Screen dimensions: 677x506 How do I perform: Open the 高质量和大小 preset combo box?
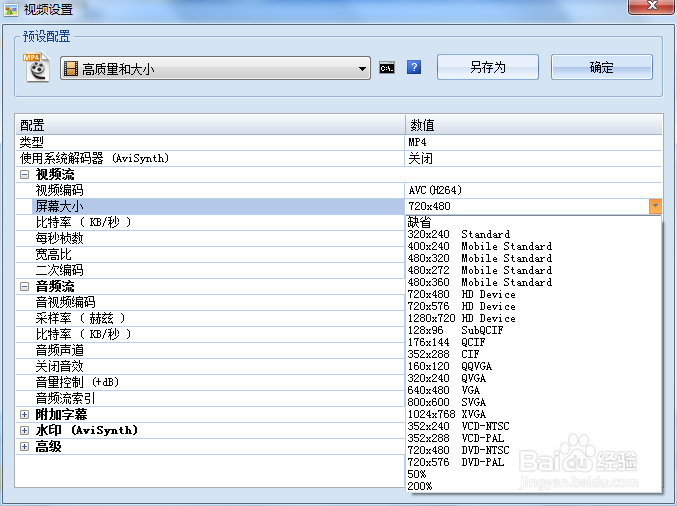tap(215, 68)
